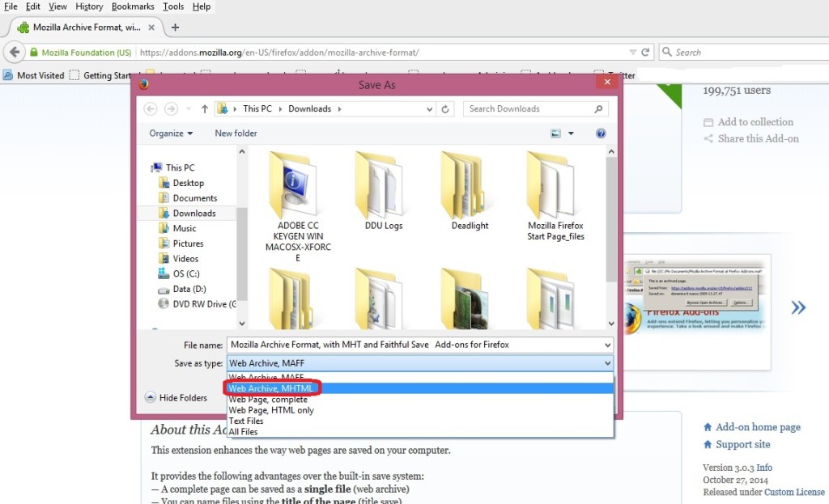Choose Text Files option

coord(420,421)
